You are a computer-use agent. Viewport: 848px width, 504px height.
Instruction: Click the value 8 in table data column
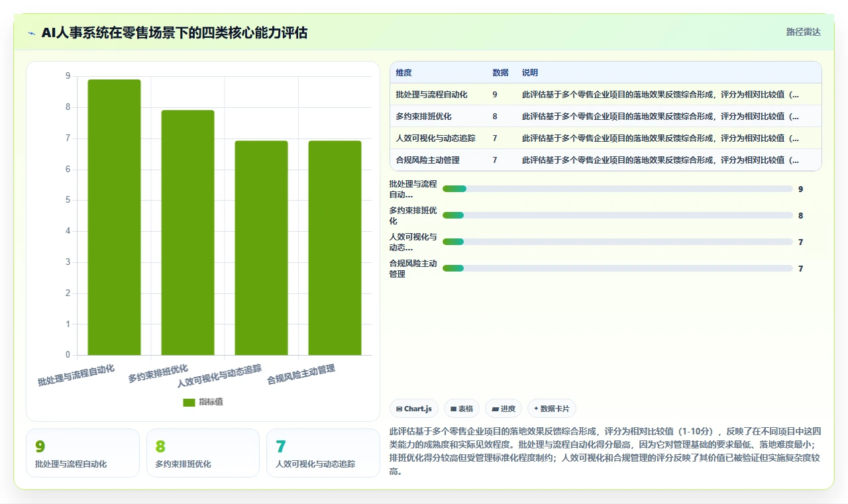(x=495, y=117)
